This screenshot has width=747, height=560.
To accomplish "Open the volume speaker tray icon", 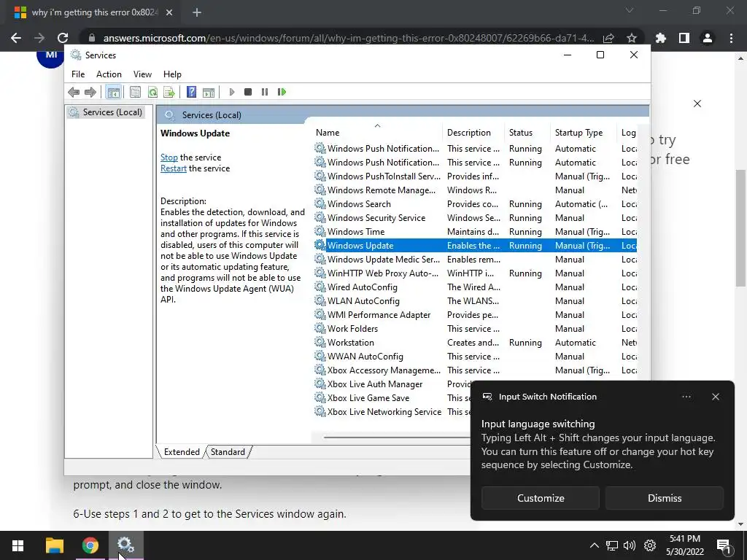I will (x=630, y=545).
